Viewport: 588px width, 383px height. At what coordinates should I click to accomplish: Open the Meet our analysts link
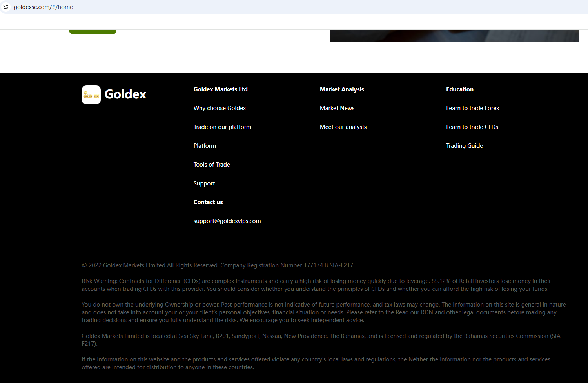343,127
